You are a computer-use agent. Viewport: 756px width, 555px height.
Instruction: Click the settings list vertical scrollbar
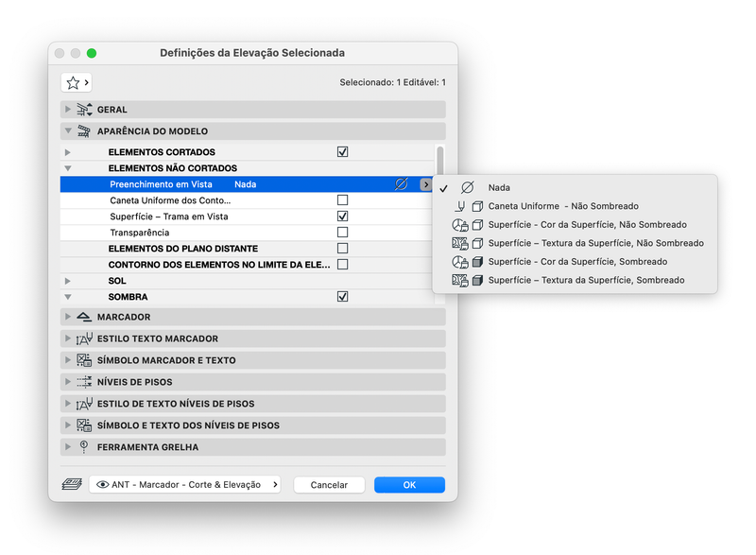coord(439,162)
